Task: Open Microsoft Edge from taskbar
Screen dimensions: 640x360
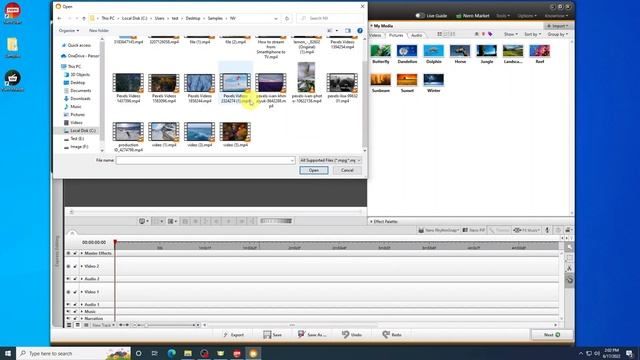Action: coord(171,353)
